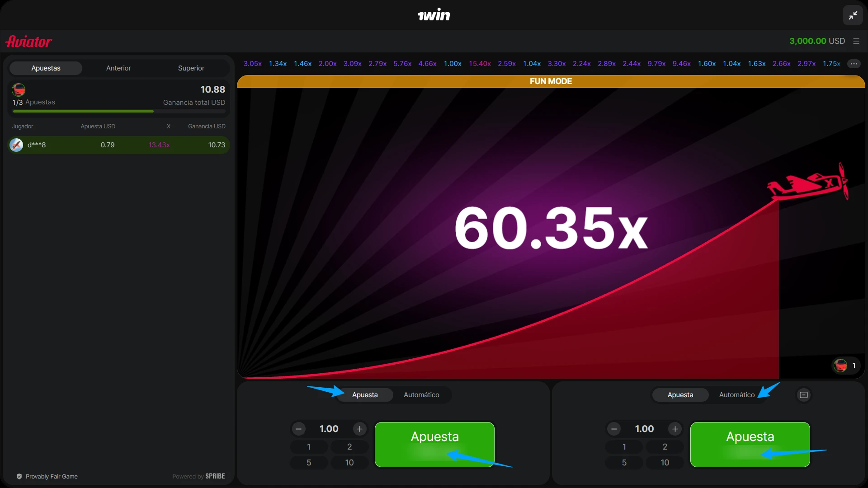
Task: Set the right panel bet to 2
Action: click(x=665, y=447)
